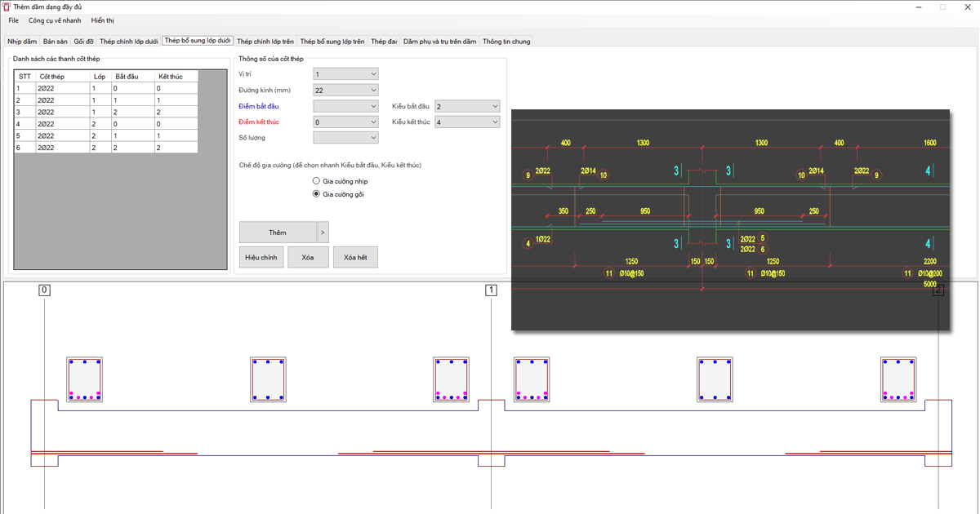Select row 6 in the rebar list
Screen dimensions: 980x514
[106, 148]
